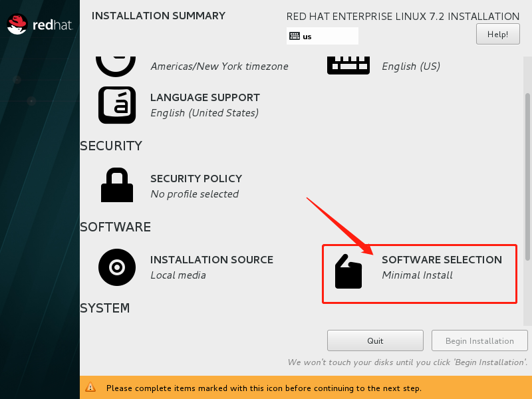
Task: Open LANGUAGE SUPPORT settings
Action: (205, 98)
